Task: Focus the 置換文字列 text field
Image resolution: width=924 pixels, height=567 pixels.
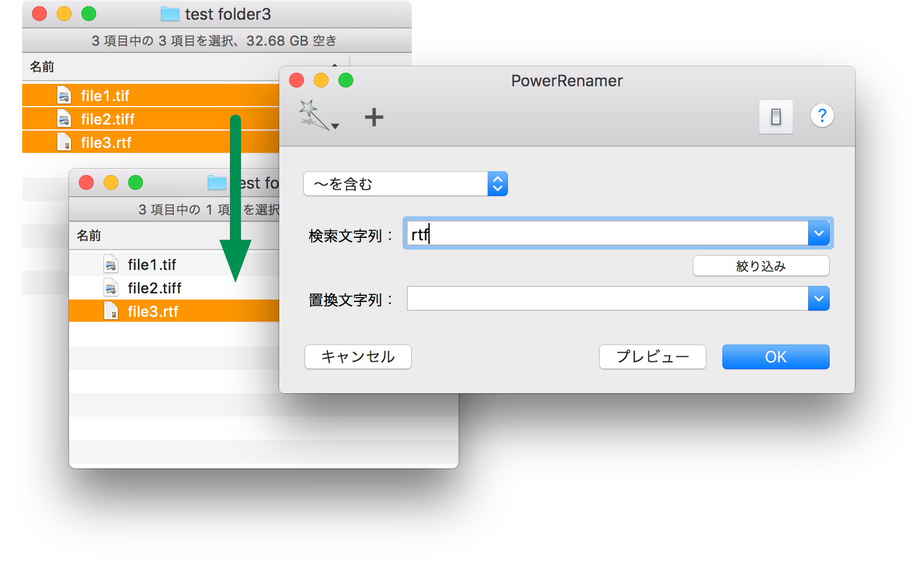Action: (607, 299)
